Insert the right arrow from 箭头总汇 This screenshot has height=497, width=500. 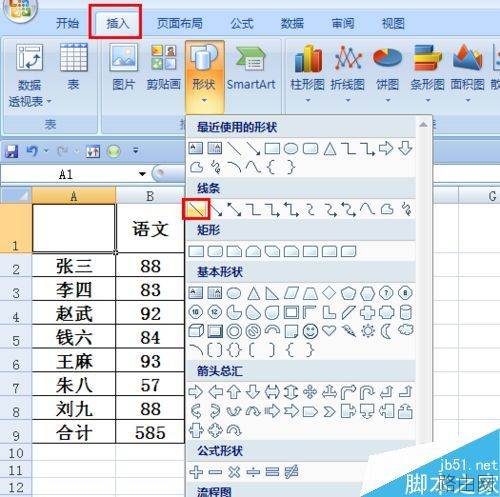point(196,392)
